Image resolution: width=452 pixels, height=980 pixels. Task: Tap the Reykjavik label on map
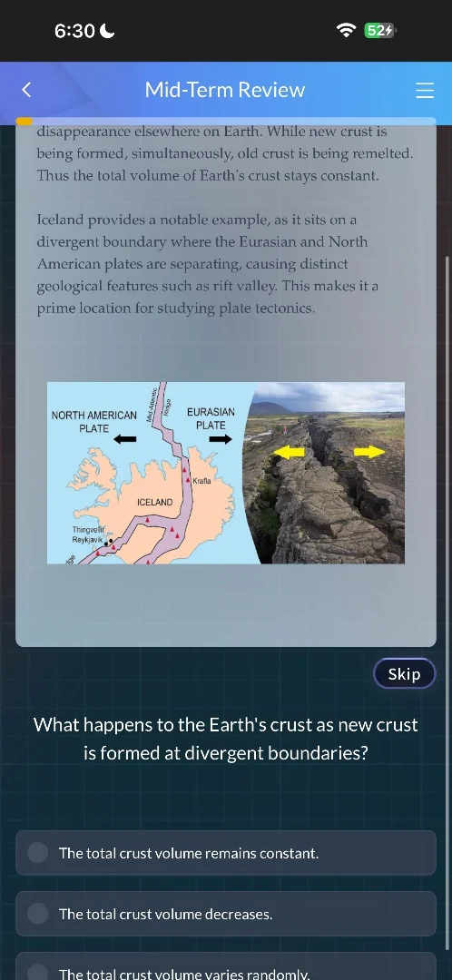pyautogui.click(x=87, y=539)
